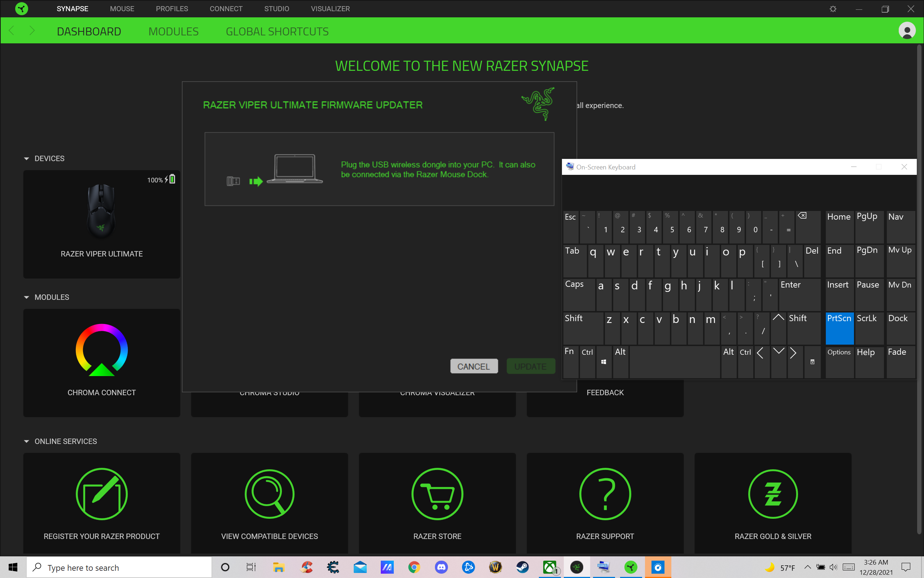The image size is (924, 578).
Task: Switch to the Mouse tab
Action: click(122, 9)
